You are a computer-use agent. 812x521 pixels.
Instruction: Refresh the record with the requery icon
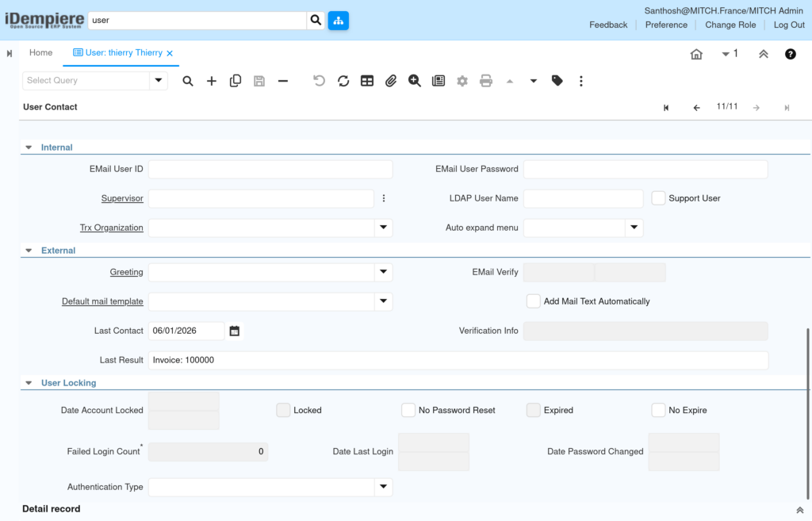[343, 81]
